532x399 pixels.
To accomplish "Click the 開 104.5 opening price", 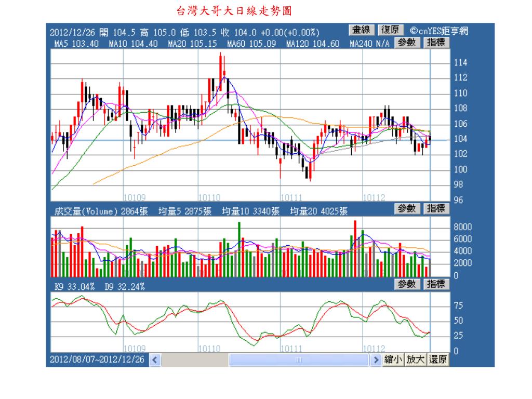I will [117, 33].
